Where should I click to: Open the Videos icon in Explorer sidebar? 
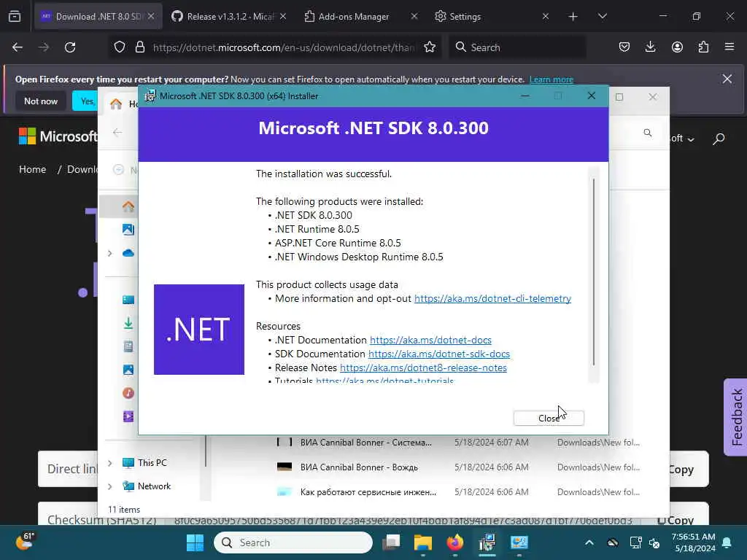[128, 416]
